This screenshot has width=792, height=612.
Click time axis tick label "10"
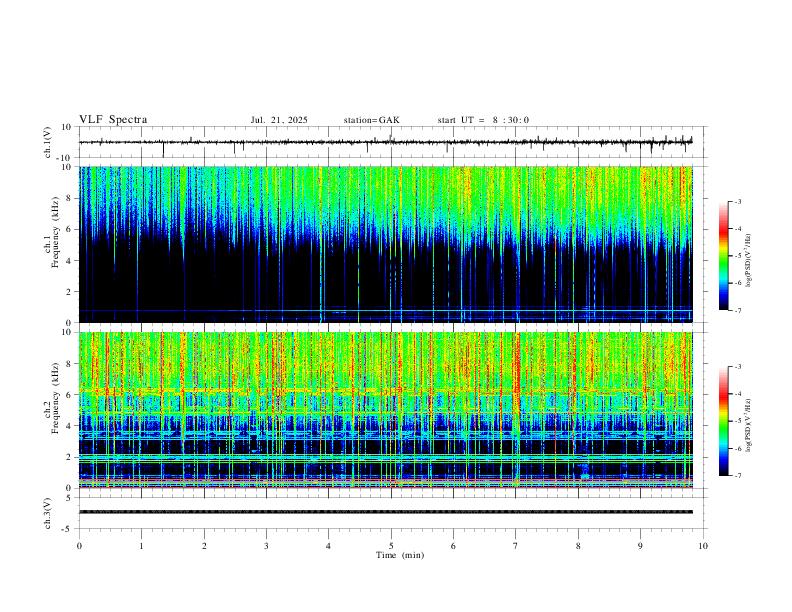tap(703, 546)
